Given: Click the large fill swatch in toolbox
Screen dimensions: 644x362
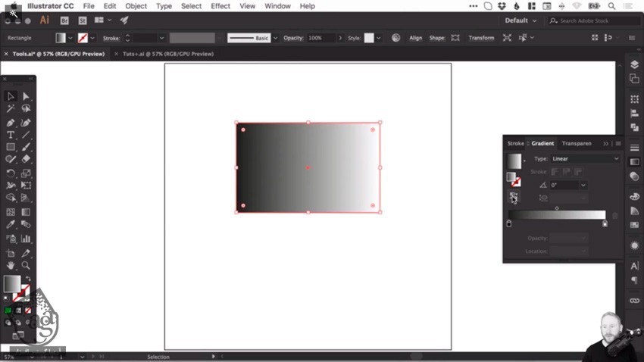Looking at the screenshot, I should (x=12, y=283).
